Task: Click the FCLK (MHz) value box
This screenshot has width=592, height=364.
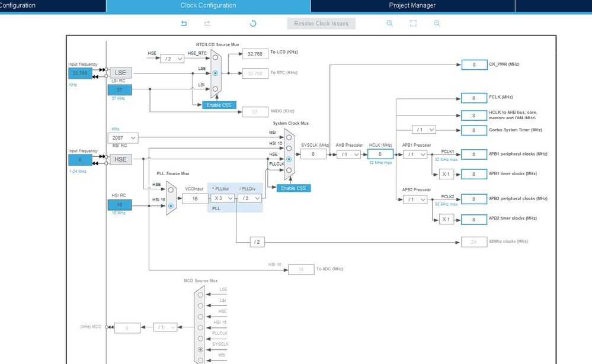Action: pos(474,98)
